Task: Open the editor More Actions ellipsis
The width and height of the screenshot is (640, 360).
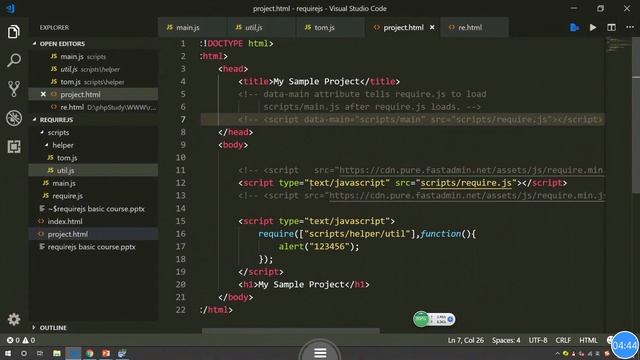Action: [630, 27]
